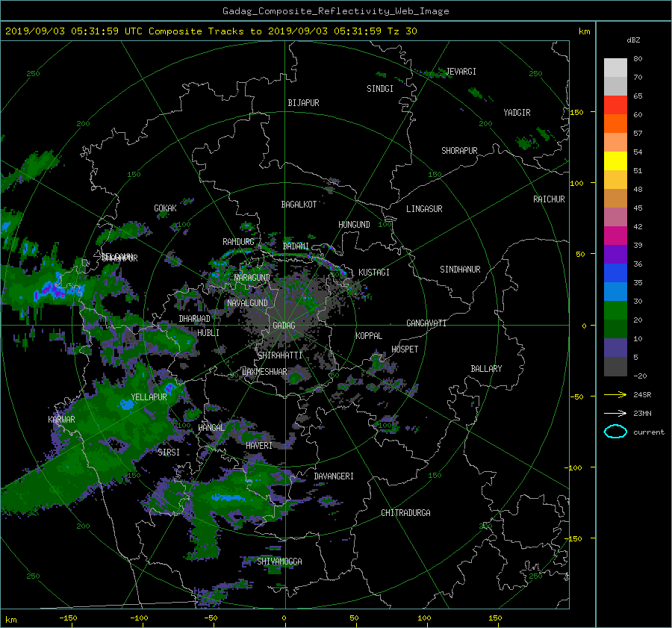This screenshot has height=628, width=672.
Task: Click the RAMDURG city label
Action: (238, 242)
